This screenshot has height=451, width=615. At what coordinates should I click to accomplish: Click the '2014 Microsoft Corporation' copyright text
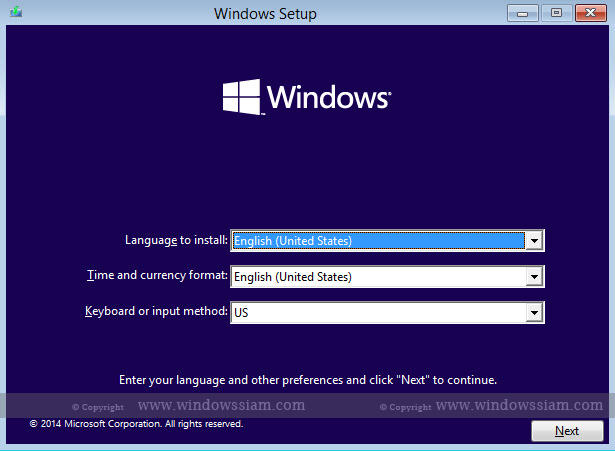136,424
